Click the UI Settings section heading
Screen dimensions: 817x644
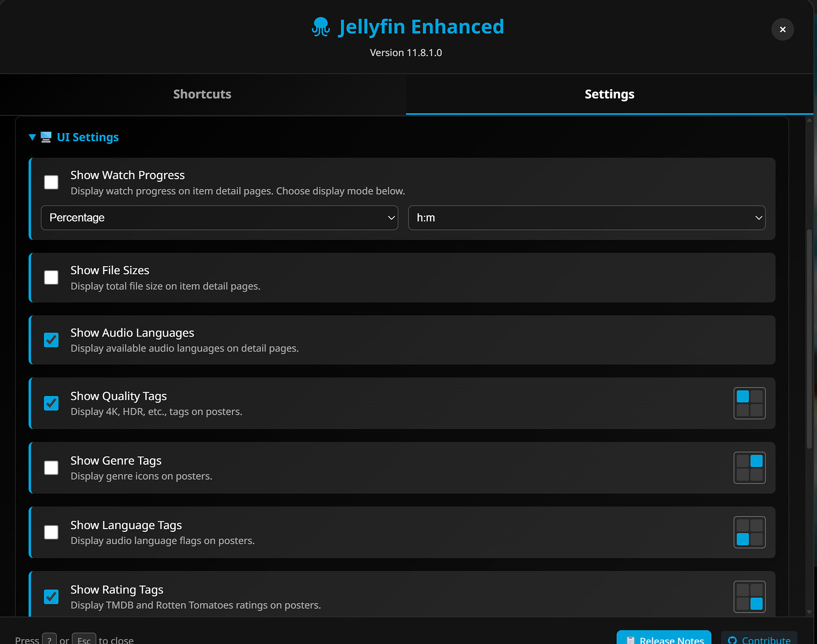coord(88,137)
